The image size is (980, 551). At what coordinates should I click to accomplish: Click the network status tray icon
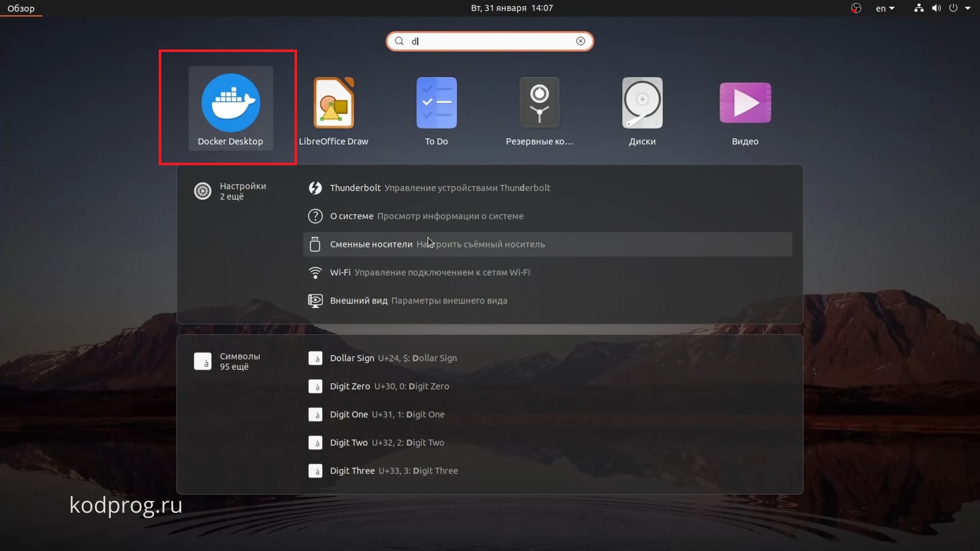[x=919, y=8]
